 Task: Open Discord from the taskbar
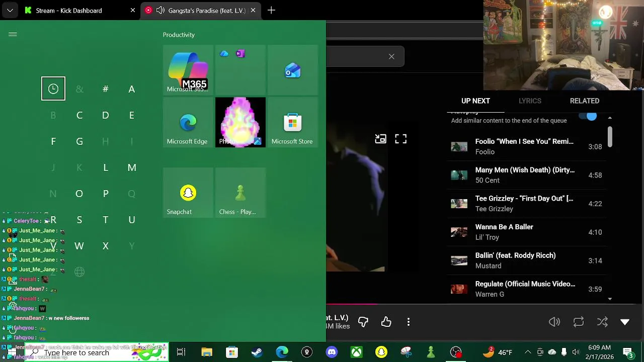[332, 352]
